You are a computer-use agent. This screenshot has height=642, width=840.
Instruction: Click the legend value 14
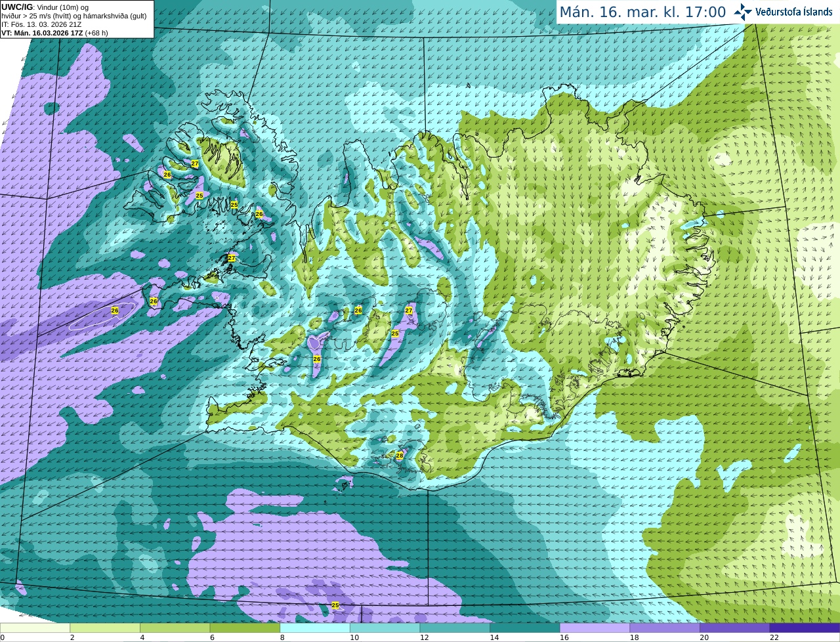495,637
